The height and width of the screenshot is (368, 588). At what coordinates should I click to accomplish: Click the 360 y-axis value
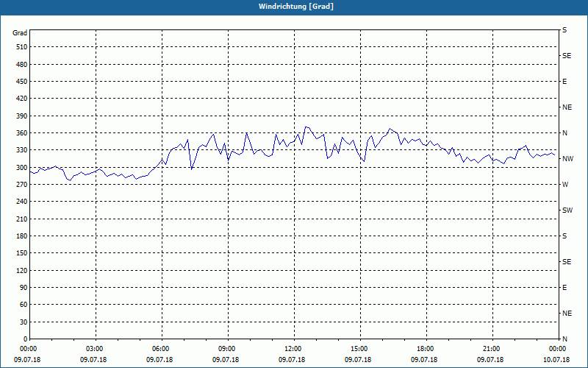(x=22, y=133)
